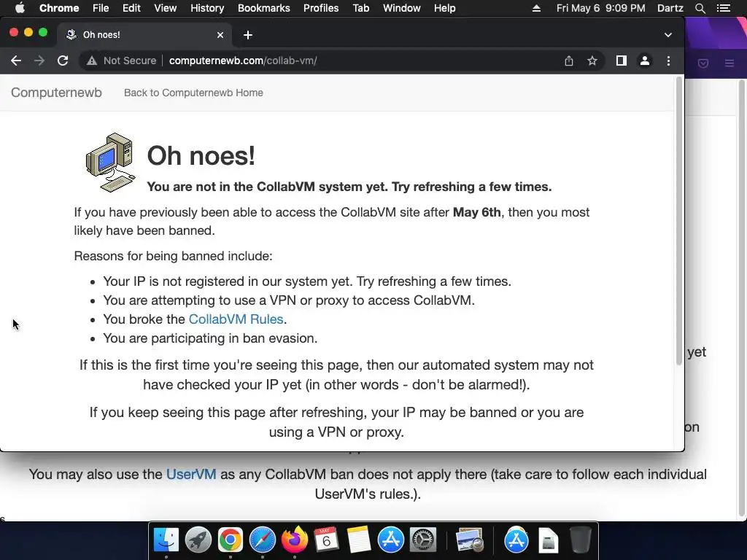747x560 pixels.
Task: Click the retro computer image
Action: tap(111, 162)
